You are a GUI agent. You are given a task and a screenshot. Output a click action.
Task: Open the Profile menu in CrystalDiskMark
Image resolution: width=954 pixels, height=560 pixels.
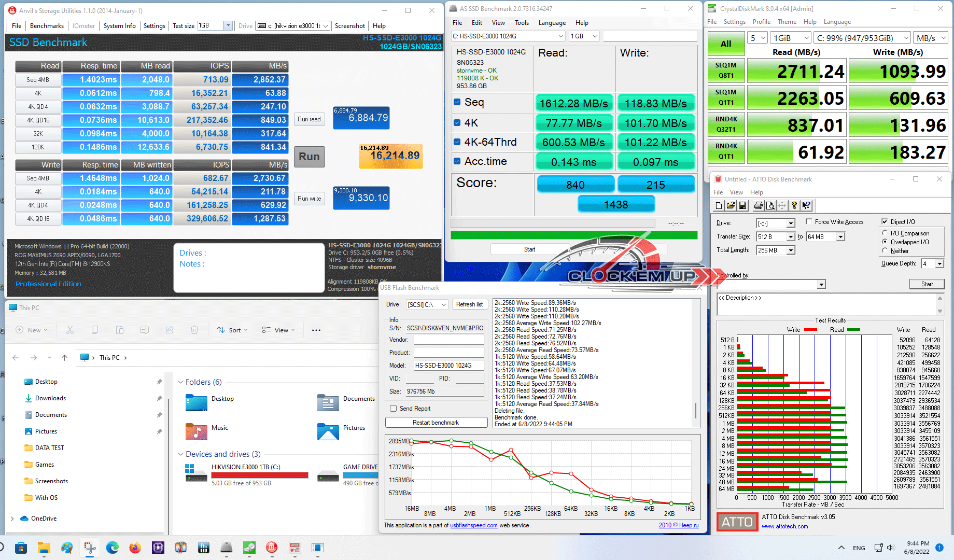pyautogui.click(x=761, y=22)
